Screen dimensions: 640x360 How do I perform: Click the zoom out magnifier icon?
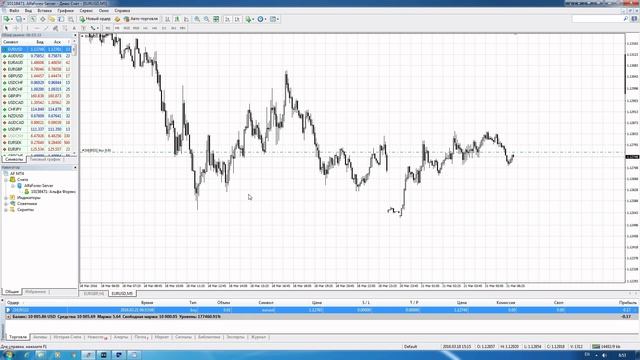point(207,19)
